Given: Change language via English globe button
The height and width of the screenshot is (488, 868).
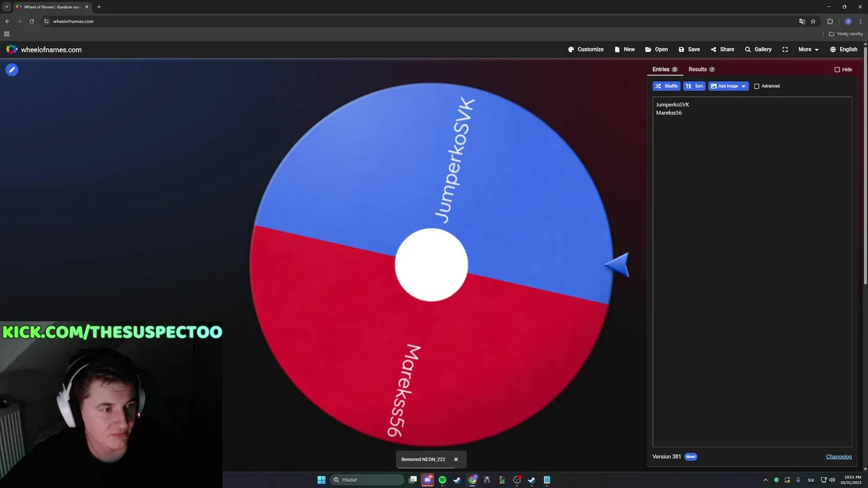Looking at the screenshot, I should pos(844,49).
